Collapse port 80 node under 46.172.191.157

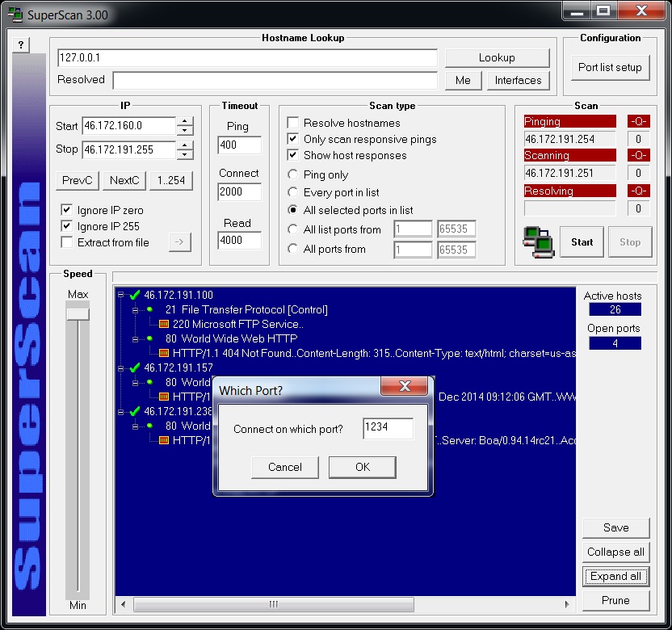[136, 383]
